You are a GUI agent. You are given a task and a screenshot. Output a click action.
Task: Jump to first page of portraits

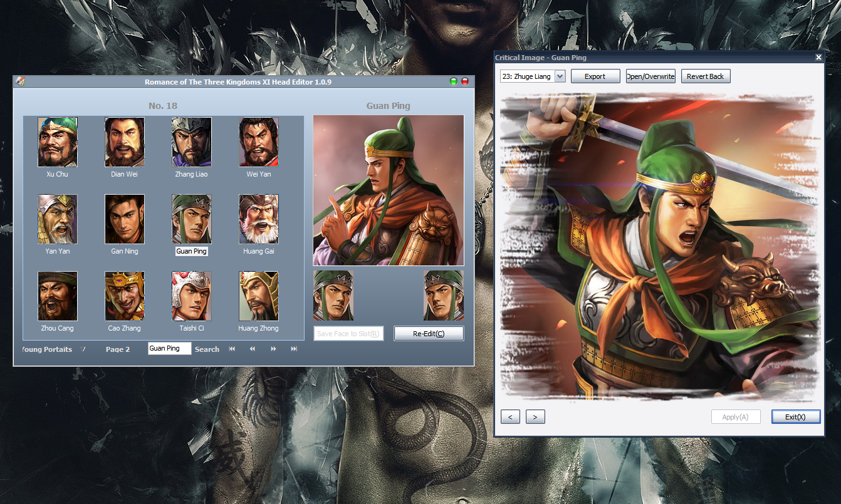[232, 349]
